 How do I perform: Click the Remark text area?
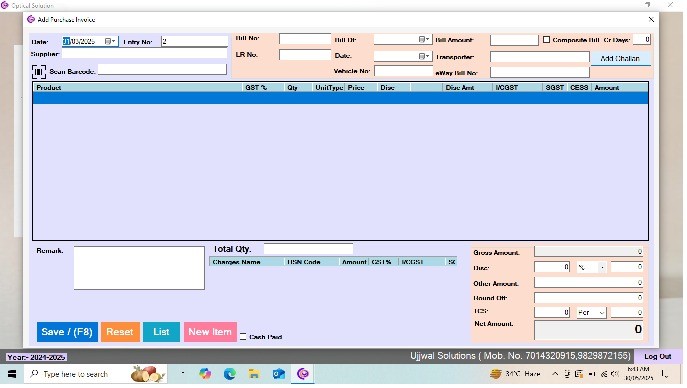point(139,268)
